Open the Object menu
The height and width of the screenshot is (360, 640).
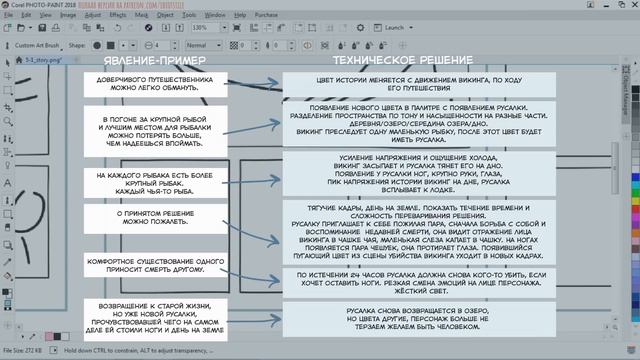[x=165, y=15]
